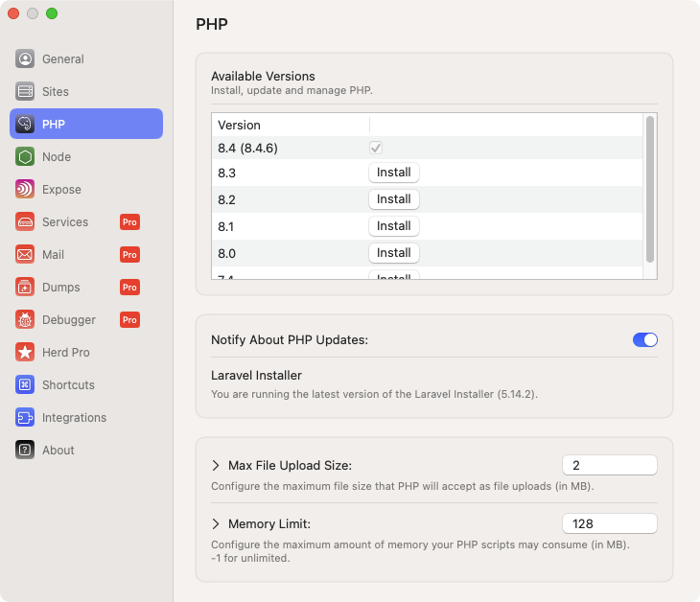This screenshot has height=602, width=700.
Task: Click the Shortcuts command-key icon
Action: [x=25, y=384]
